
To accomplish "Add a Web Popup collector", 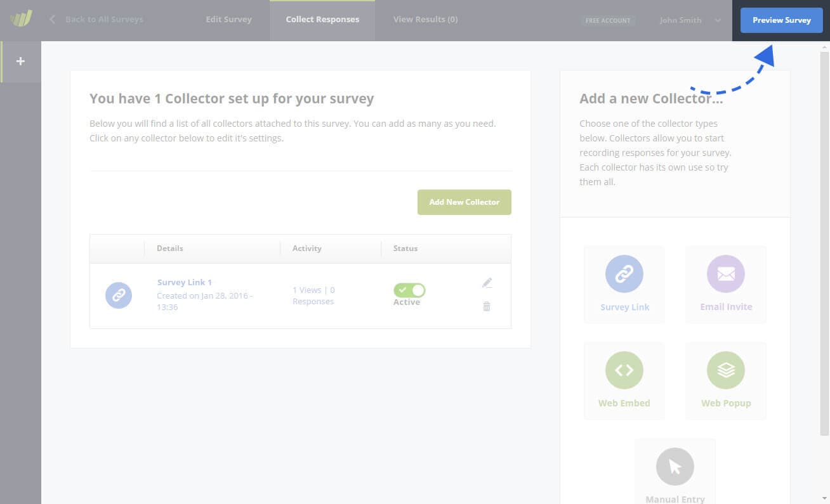I will (x=726, y=381).
